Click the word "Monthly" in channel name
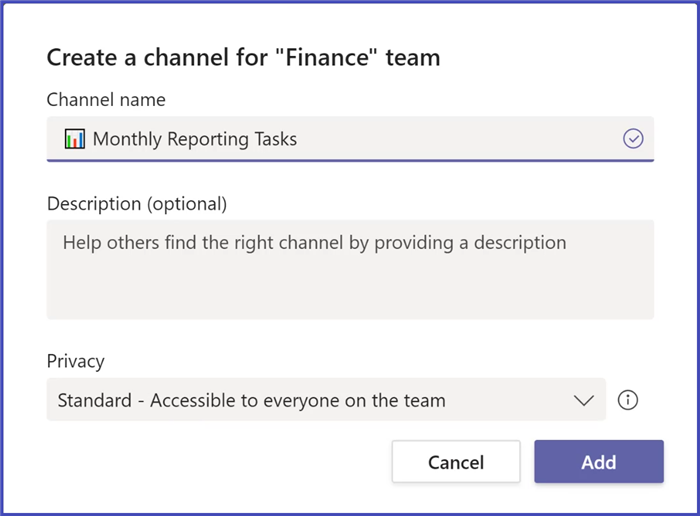Image resolution: width=700 pixels, height=516 pixels. [x=127, y=140]
